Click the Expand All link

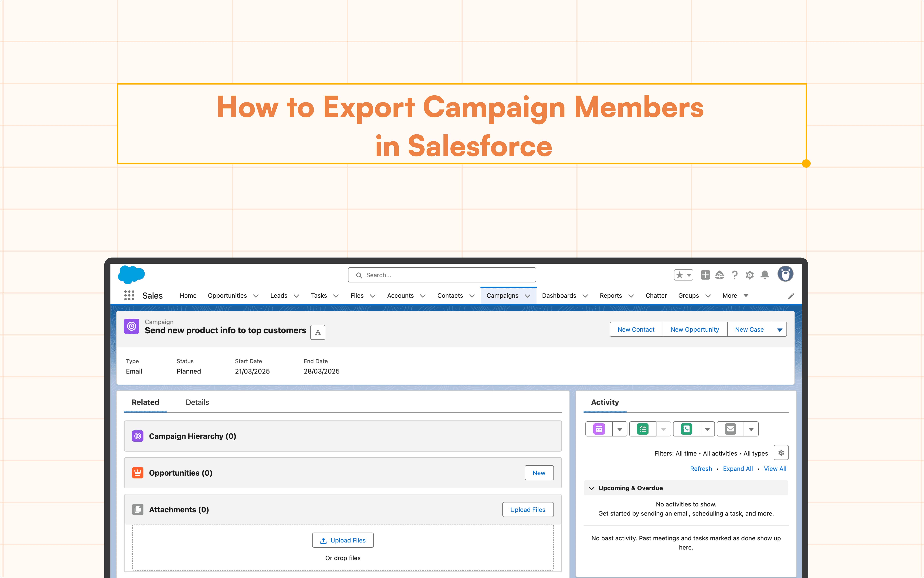738,469
